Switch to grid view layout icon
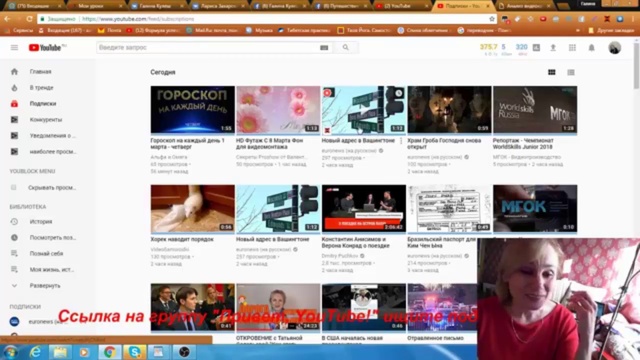640x360 pixels. coord(551,72)
